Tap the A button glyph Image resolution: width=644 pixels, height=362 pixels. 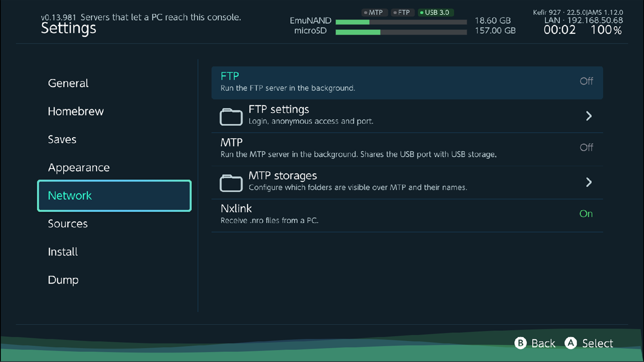click(571, 343)
